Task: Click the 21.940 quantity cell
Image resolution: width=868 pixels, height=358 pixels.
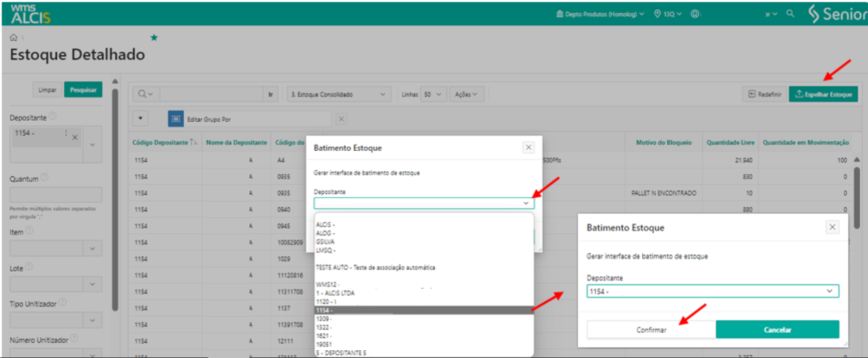Action: pyautogui.click(x=744, y=160)
